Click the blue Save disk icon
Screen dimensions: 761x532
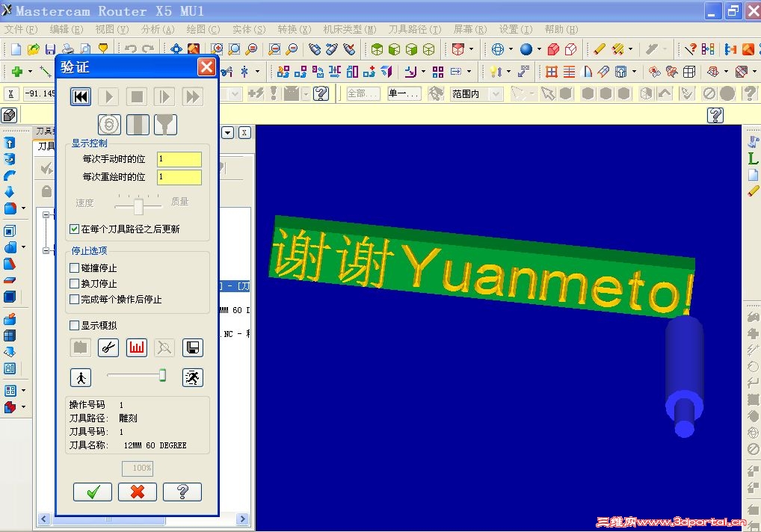coord(50,49)
